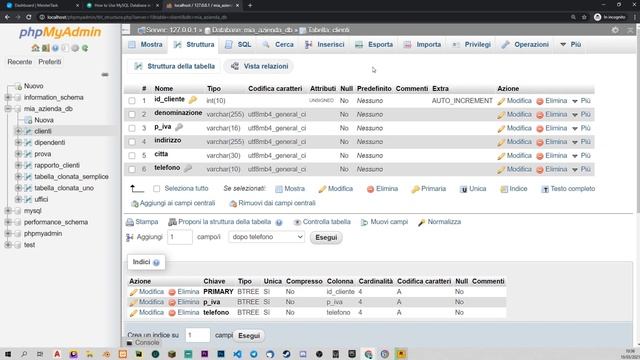Open the Inserisci tab
Screen dimensions: 640x360
coord(325,44)
